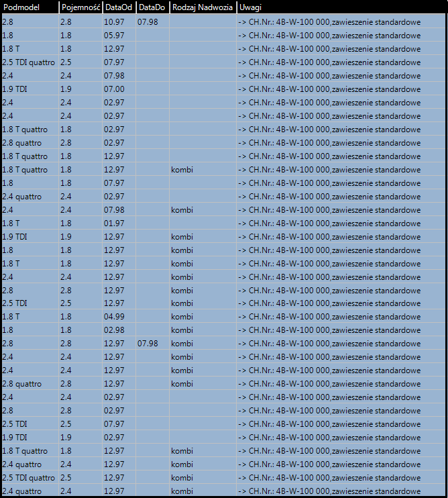Image resolution: width=448 pixels, height=498 pixels.
Task: Click the Uwagi column header
Action: click(x=249, y=8)
